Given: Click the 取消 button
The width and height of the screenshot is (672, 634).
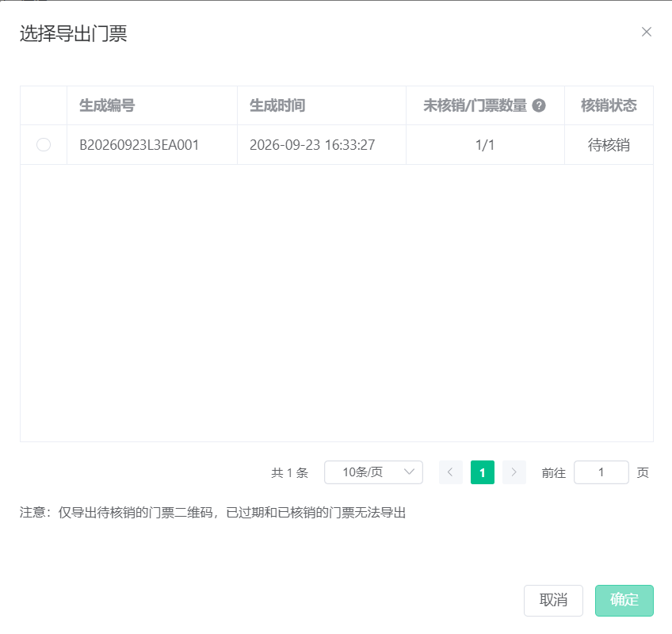Looking at the screenshot, I should click(x=553, y=600).
